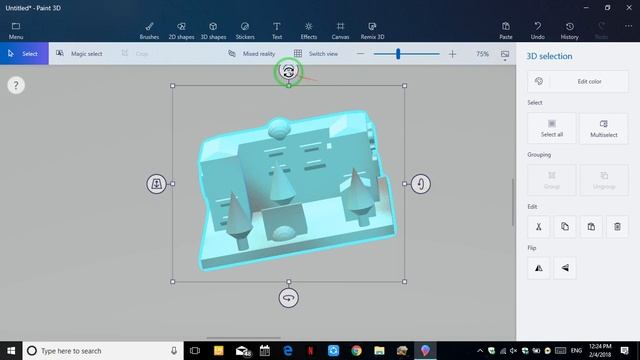Click the vertical canvas scrollbar

(x=513, y=202)
